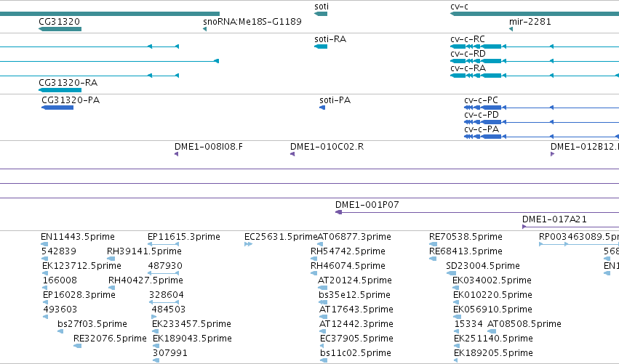Image resolution: width=619 pixels, height=364 pixels.
Task: Click EK233457.5prime label
Action: pos(191,324)
